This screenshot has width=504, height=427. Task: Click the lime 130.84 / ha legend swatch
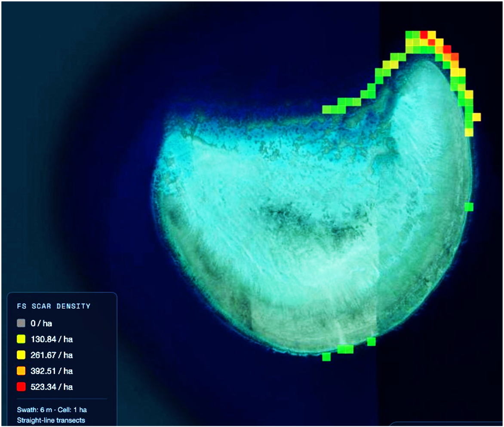click(x=21, y=339)
